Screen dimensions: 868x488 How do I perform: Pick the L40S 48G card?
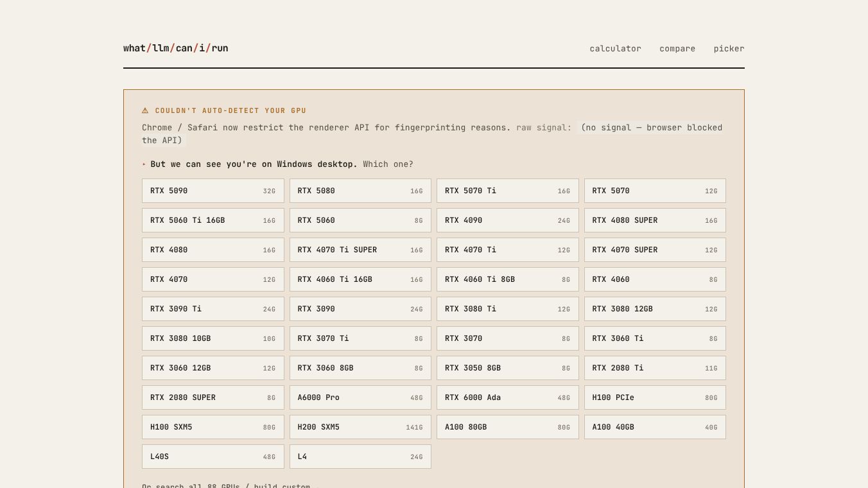click(x=213, y=457)
